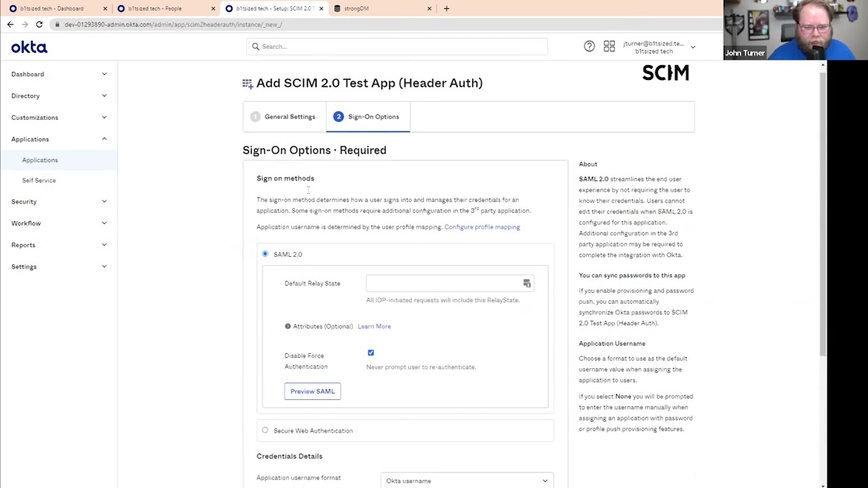The height and width of the screenshot is (488, 868).
Task: Open the Learn More link
Action: pyautogui.click(x=374, y=327)
